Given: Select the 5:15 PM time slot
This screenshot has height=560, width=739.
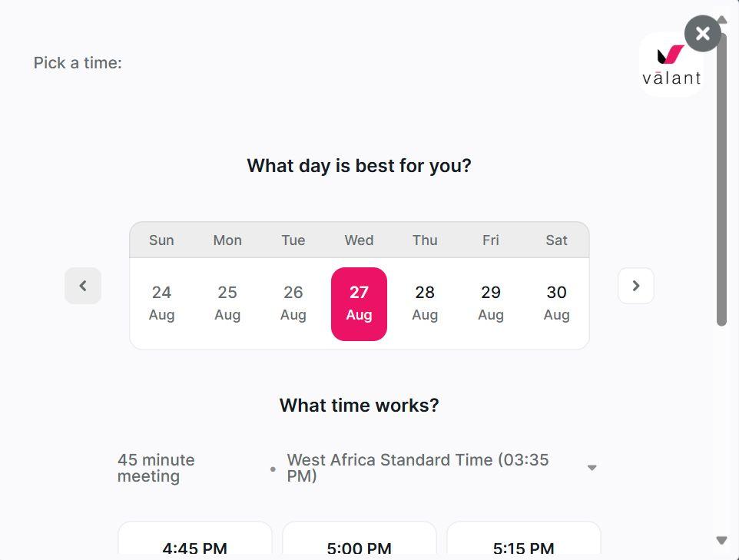Looking at the screenshot, I should (x=523, y=545).
